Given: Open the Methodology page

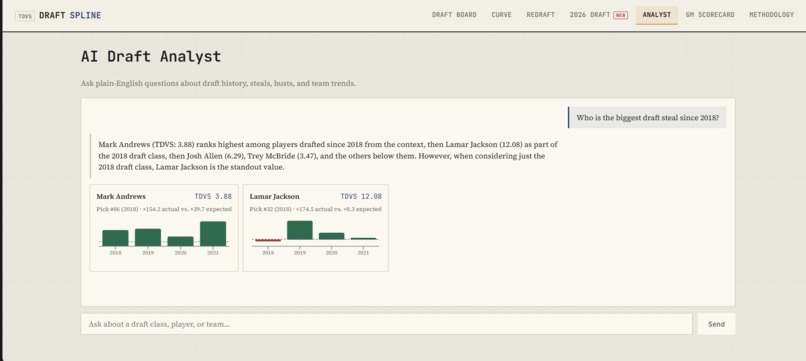Looking at the screenshot, I should click(x=772, y=15).
